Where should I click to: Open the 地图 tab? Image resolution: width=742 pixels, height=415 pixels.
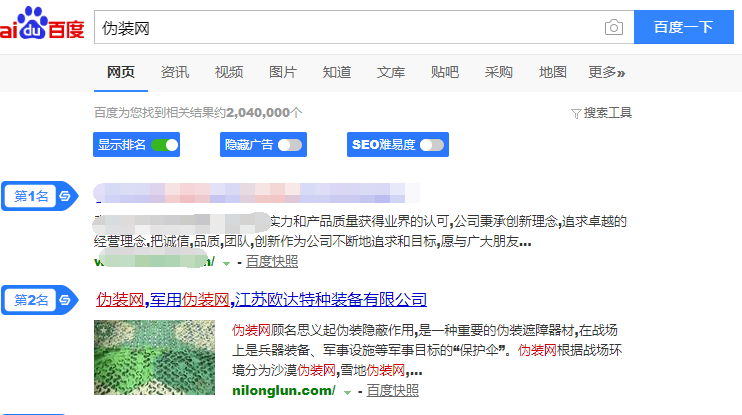(552, 72)
